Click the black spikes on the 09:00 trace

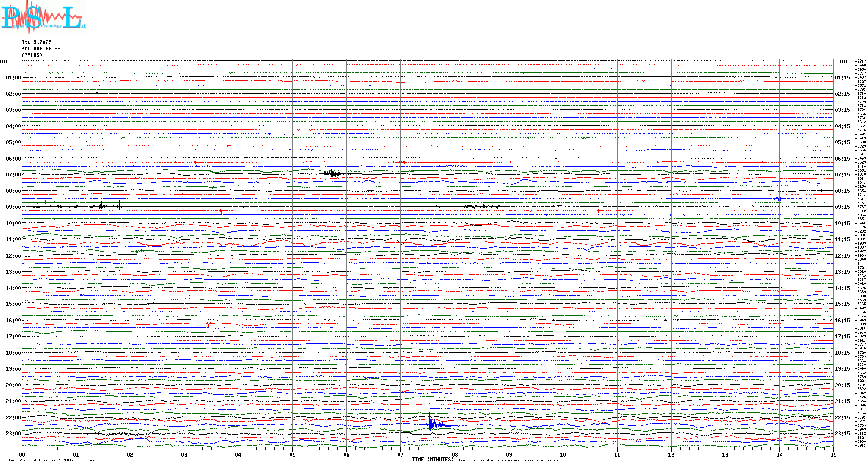[101, 206]
